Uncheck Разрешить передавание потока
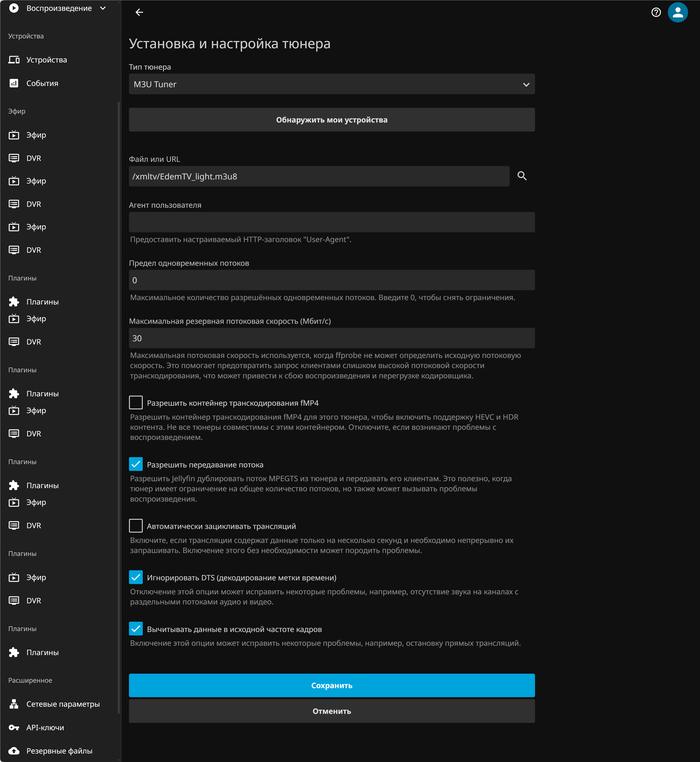Viewport: 700px width, 762px height. 136,464
